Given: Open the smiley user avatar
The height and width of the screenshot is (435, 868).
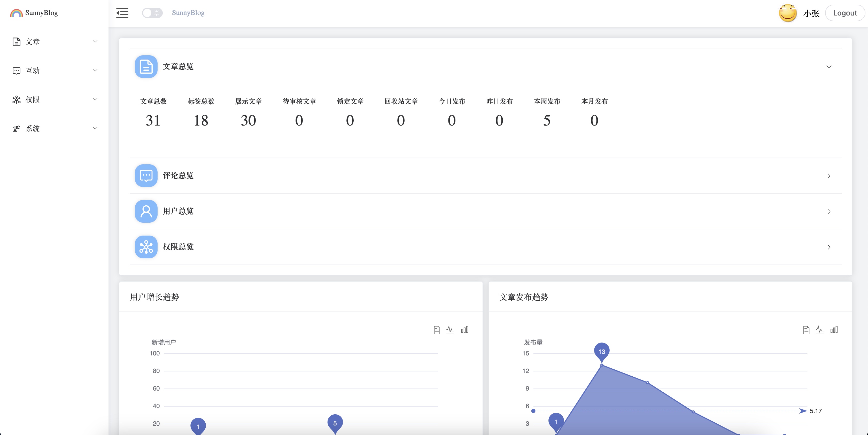Looking at the screenshot, I should point(788,13).
